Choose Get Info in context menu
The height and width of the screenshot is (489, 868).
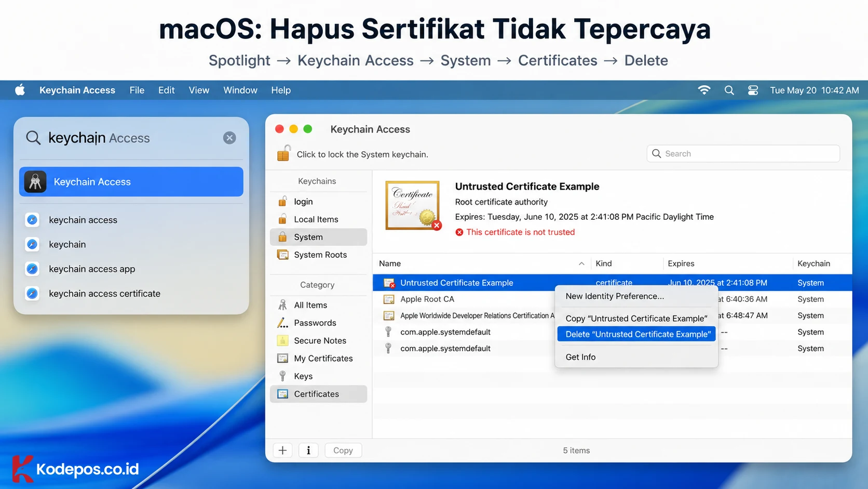click(636, 357)
